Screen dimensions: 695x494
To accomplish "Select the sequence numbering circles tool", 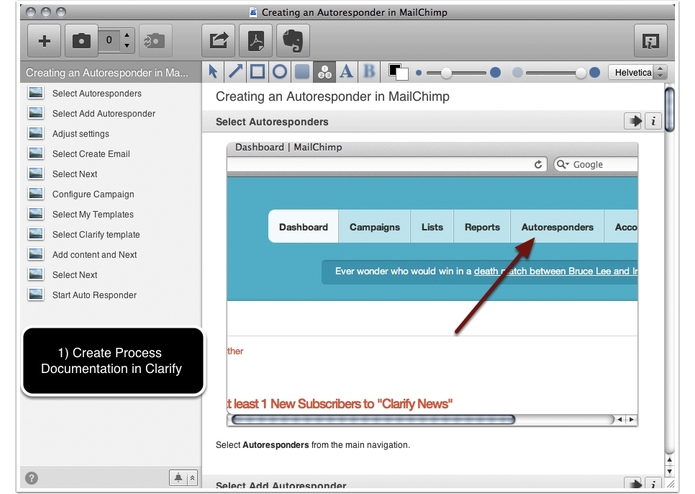I will 324,72.
